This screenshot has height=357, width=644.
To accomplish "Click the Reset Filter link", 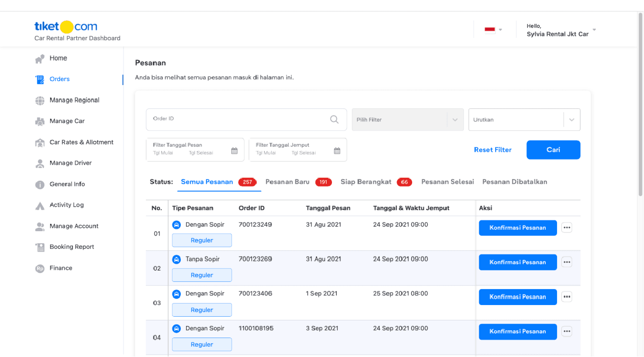I will tap(492, 150).
